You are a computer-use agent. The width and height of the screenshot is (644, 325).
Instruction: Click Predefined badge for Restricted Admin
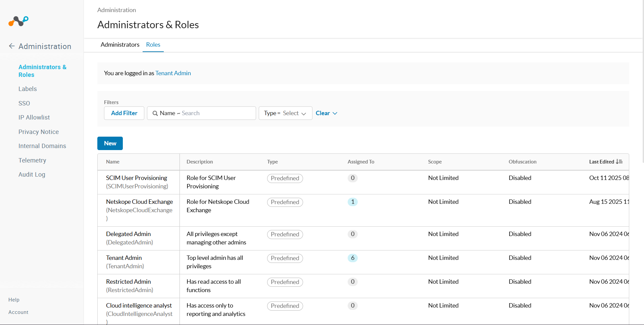click(285, 282)
